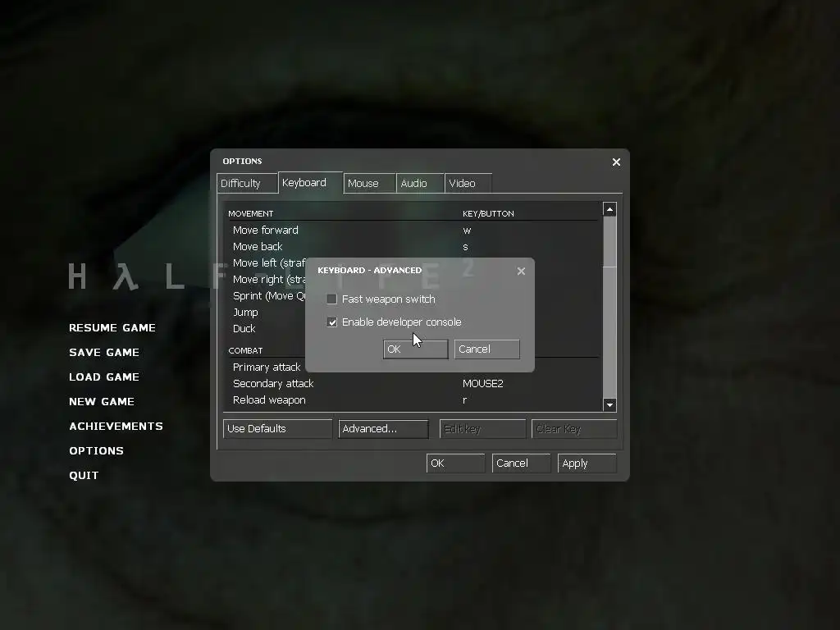Screen dimensions: 840x630
Task: Confirm Options window with OK
Action: (455, 463)
